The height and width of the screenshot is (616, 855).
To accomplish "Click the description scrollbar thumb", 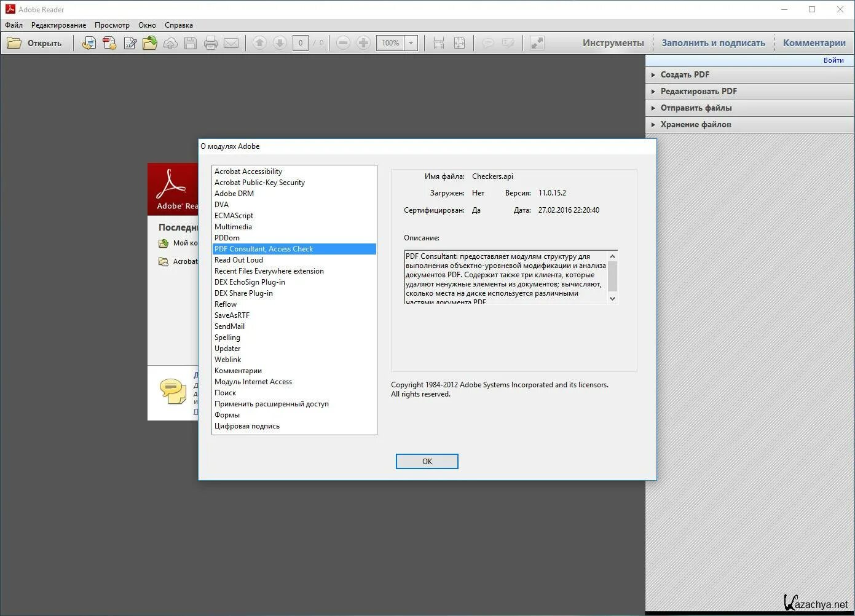I will (612, 276).
